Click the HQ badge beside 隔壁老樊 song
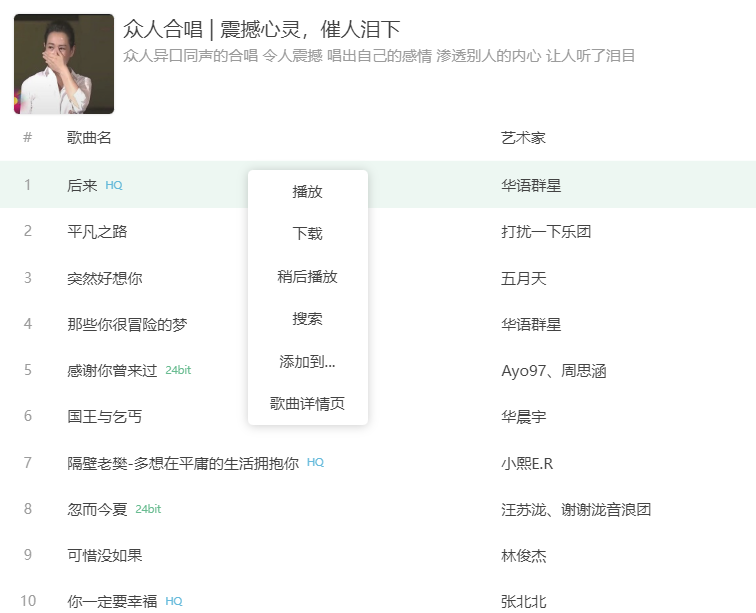 tap(315, 463)
